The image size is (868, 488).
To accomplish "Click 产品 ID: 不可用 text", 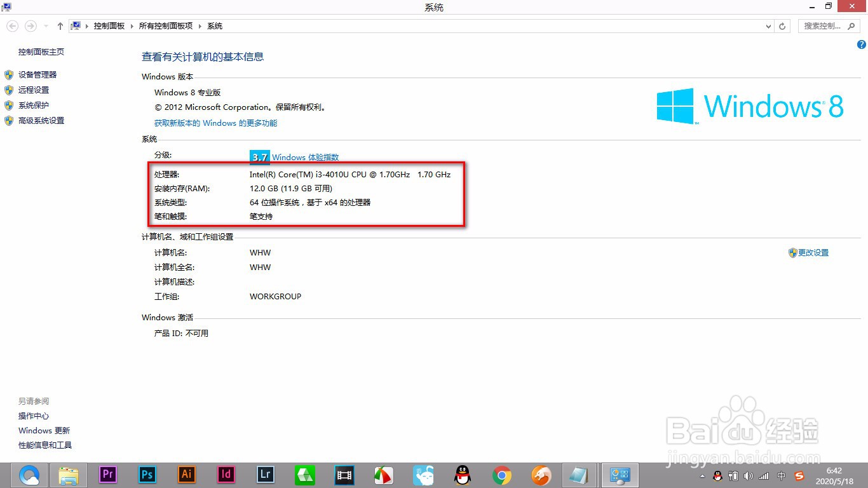I will [x=181, y=334].
